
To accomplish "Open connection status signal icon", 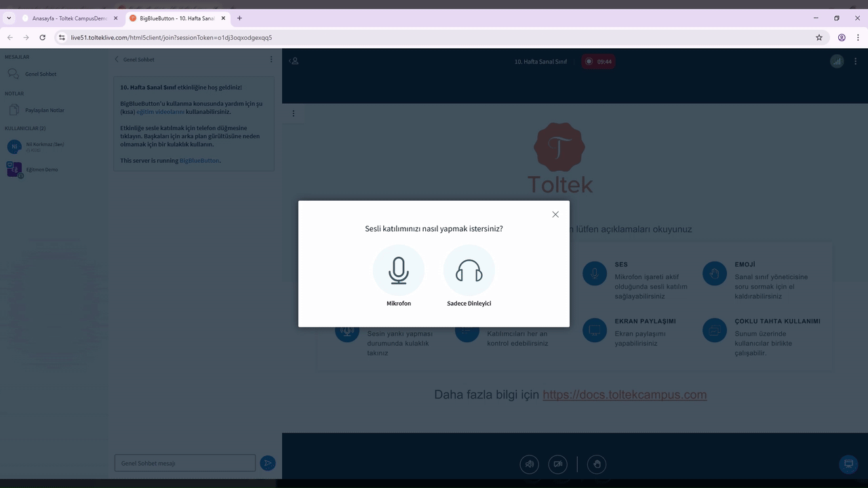I will point(837,61).
